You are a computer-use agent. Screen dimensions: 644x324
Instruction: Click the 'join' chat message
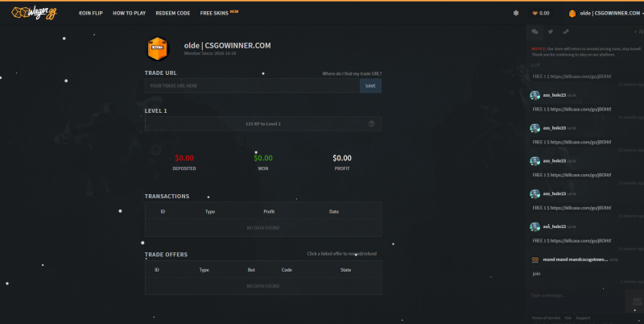[536, 273]
